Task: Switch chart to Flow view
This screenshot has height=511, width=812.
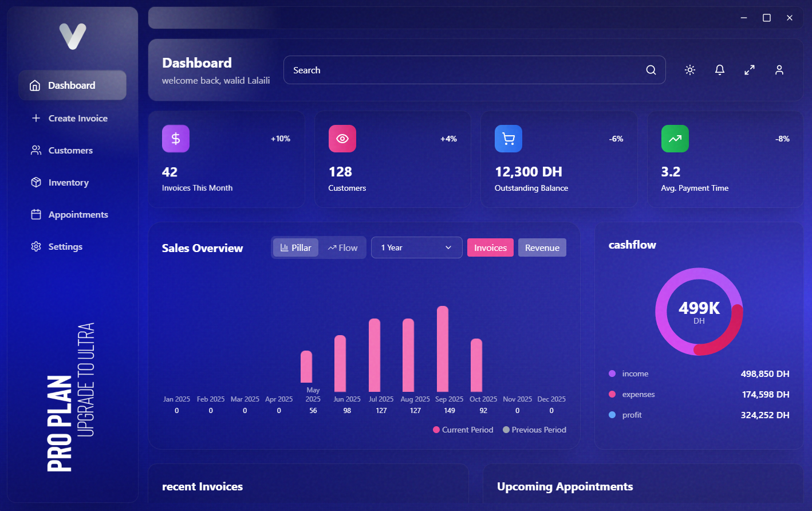Action: pyautogui.click(x=342, y=247)
